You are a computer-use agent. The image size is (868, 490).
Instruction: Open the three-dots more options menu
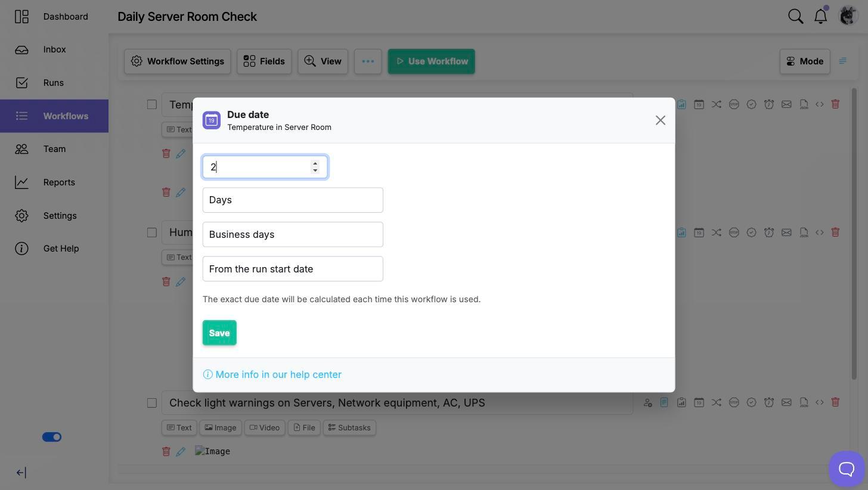point(368,61)
